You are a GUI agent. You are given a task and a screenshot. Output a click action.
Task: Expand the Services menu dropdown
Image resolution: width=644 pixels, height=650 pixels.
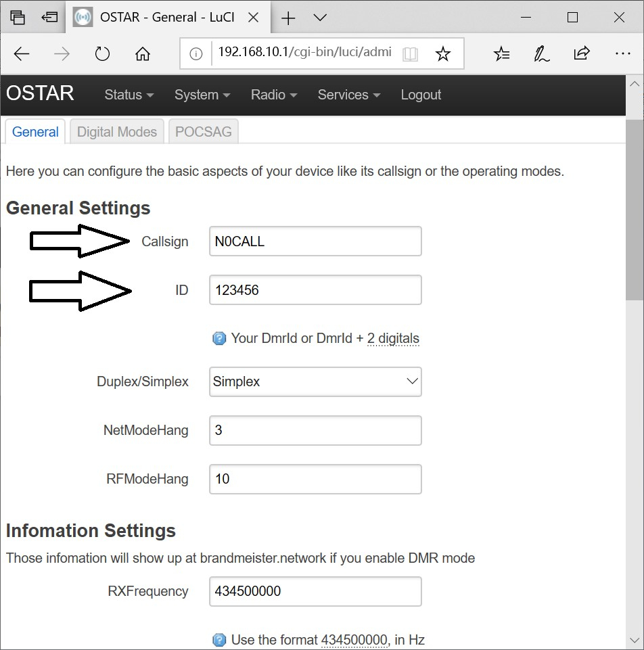tap(348, 95)
